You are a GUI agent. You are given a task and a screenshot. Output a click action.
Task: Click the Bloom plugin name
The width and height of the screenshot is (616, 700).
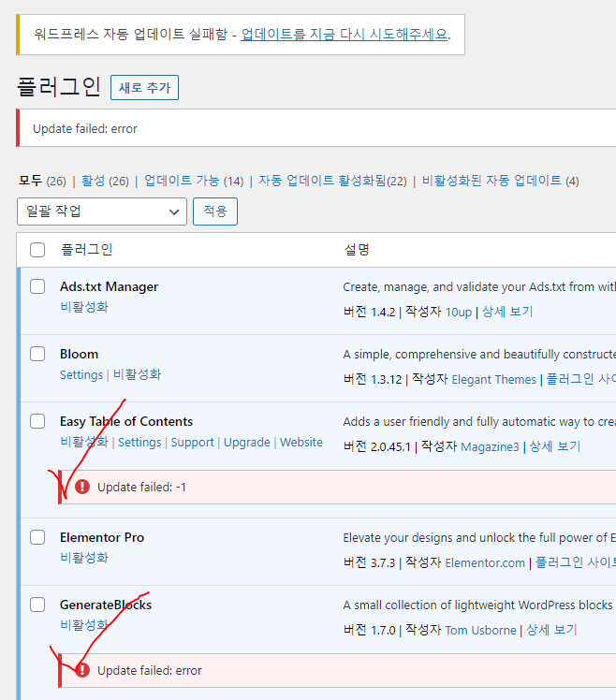click(x=79, y=354)
